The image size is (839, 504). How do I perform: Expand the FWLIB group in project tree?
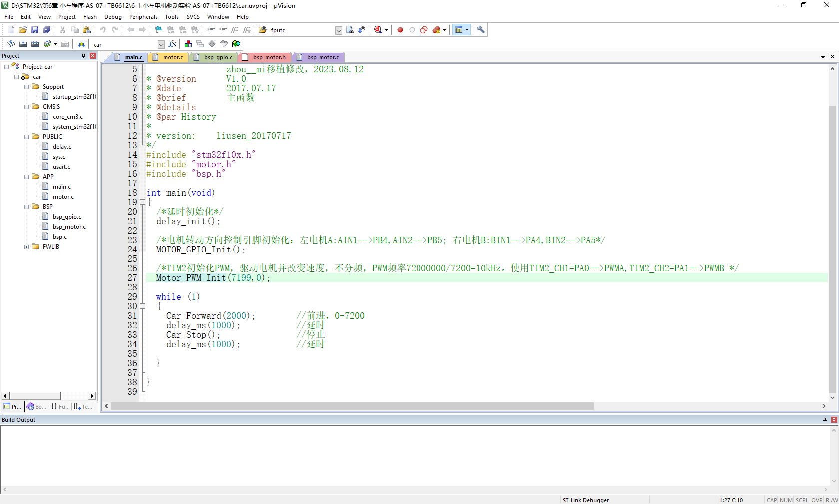click(27, 247)
